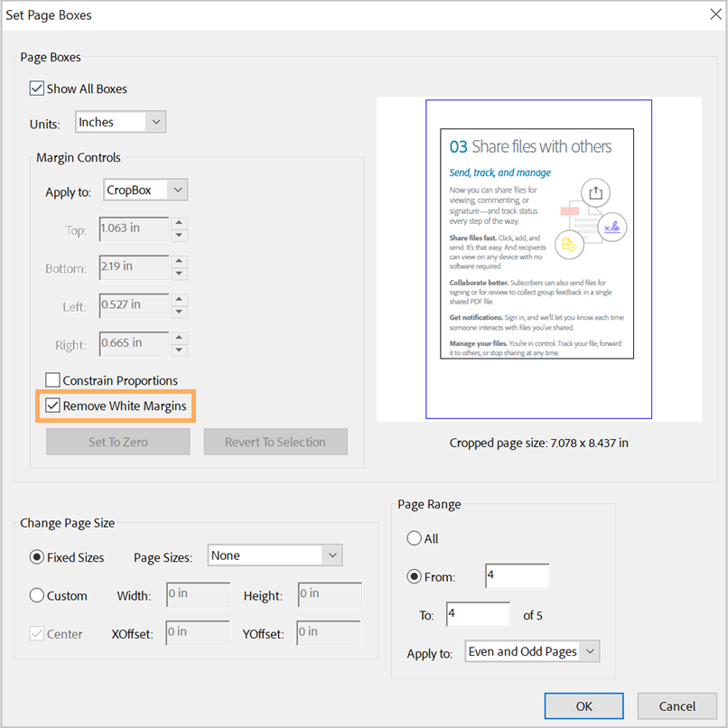Increase the Left margin stepper arrow
728x728 pixels.
[x=179, y=300]
